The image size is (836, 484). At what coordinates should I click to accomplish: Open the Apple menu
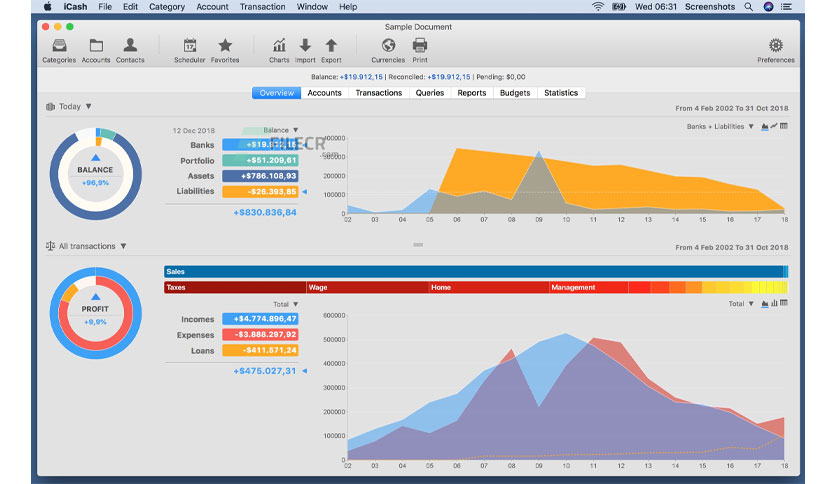tap(47, 7)
